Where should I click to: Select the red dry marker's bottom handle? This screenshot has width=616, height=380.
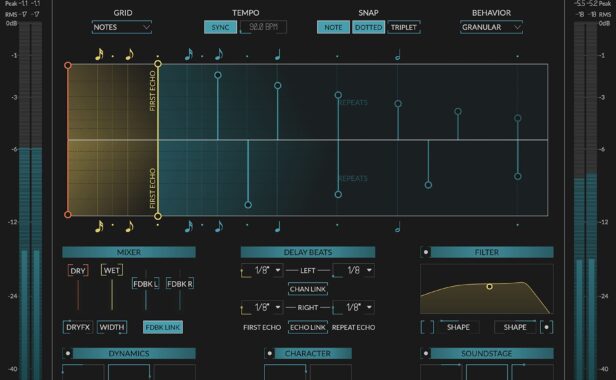[x=68, y=215]
